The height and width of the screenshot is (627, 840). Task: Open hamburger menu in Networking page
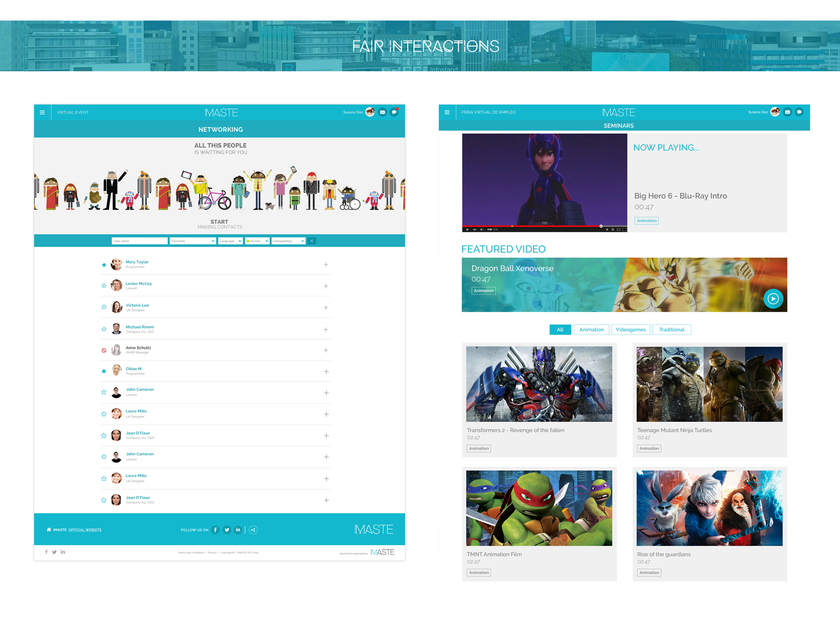click(x=42, y=112)
